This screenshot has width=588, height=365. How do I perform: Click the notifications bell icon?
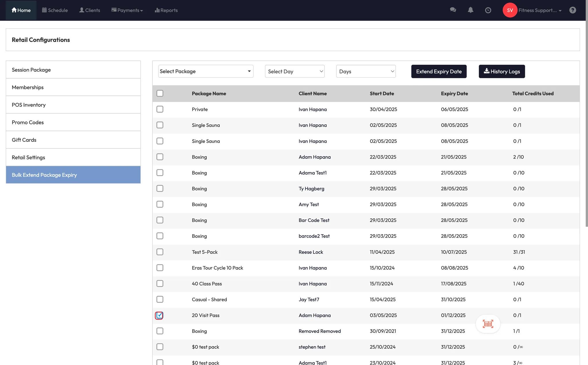coord(471,10)
